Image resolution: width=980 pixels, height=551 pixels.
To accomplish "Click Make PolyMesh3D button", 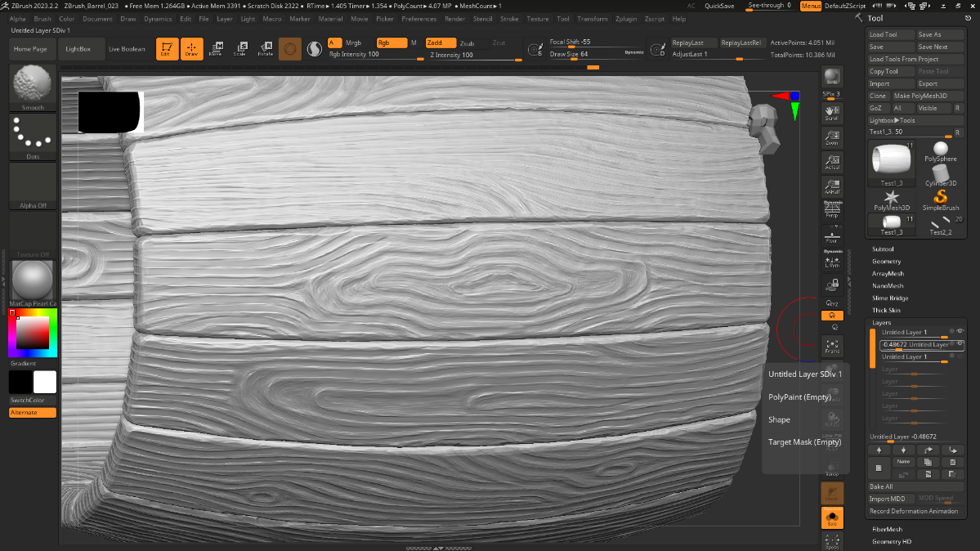I will [928, 96].
